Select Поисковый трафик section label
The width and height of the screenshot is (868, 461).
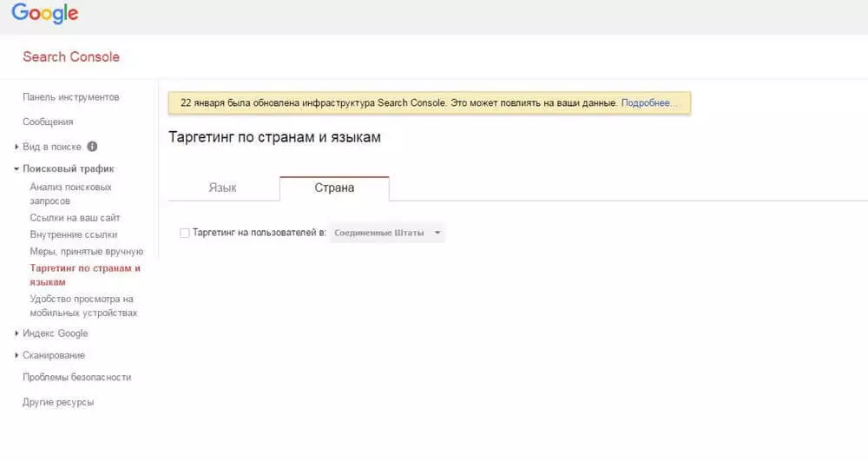tap(69, 168)
